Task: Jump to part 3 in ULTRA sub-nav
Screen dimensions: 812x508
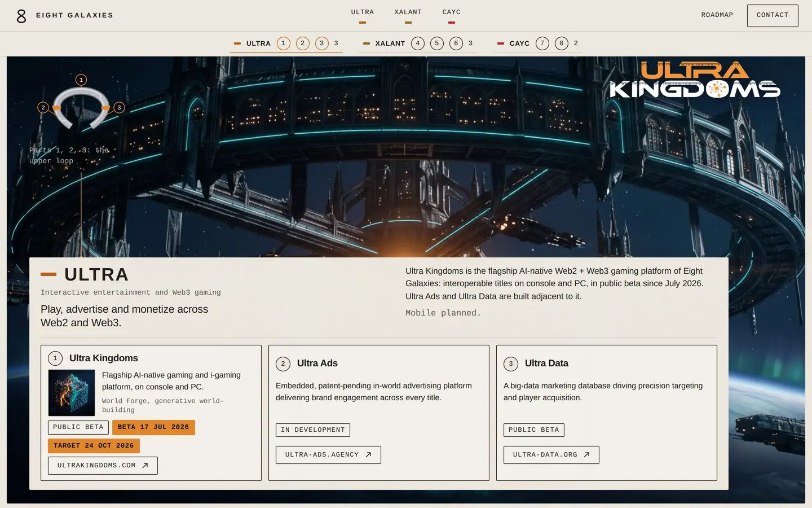Action: tap(322, 43)
